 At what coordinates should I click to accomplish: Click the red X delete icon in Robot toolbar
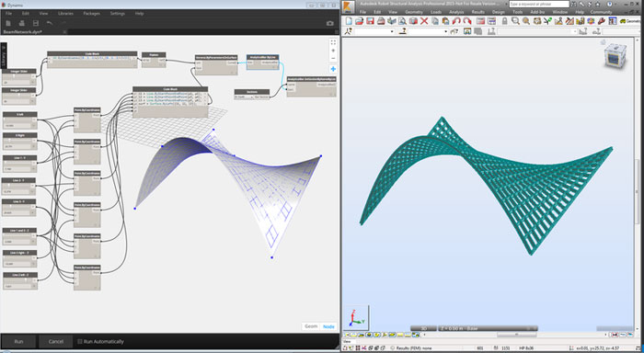[424, 21]
